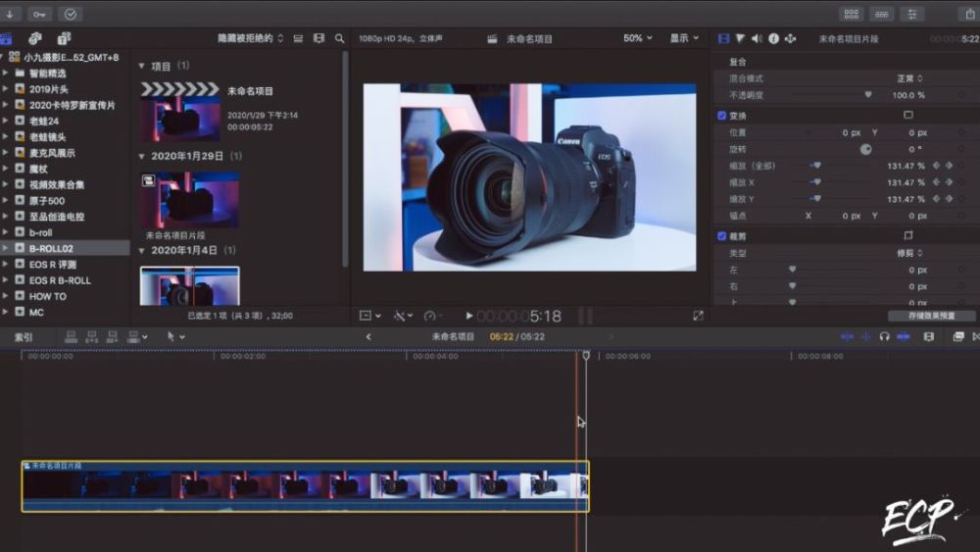This screenshot has height=552, width=980.
Task: Show the effects browser icon
Action: [x=958, y=336]
